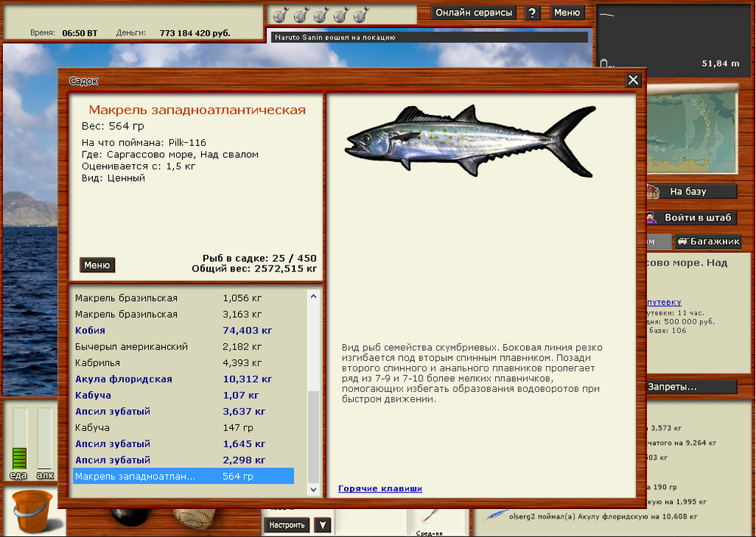Click the orange bucket icon
Screen dimensions: 756x537
coord(29,512)
